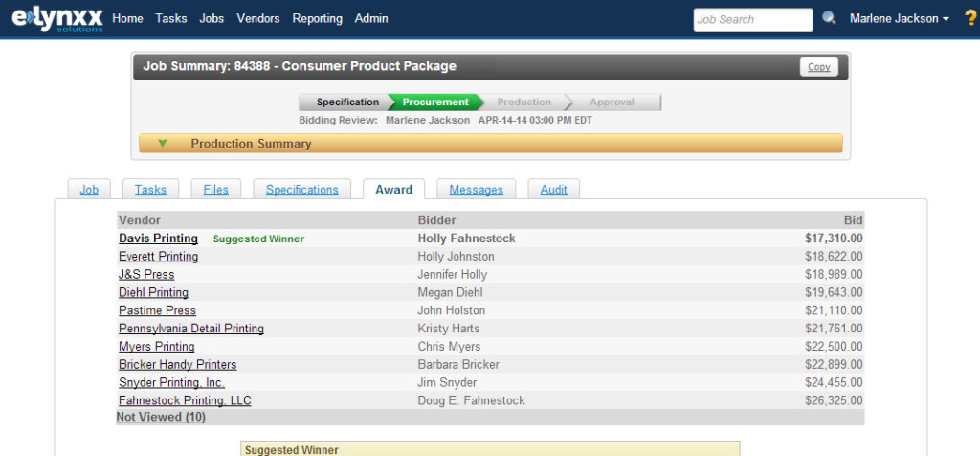980x456 pixels.
Task: Select the Award tab
Action: (393, 190)
